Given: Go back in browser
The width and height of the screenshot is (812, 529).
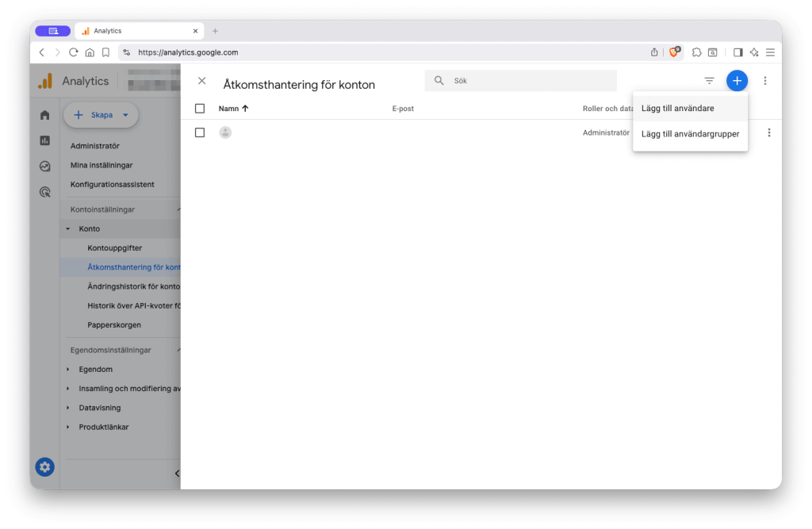Looking at the screenshot, I should click(x=42, y=52).
